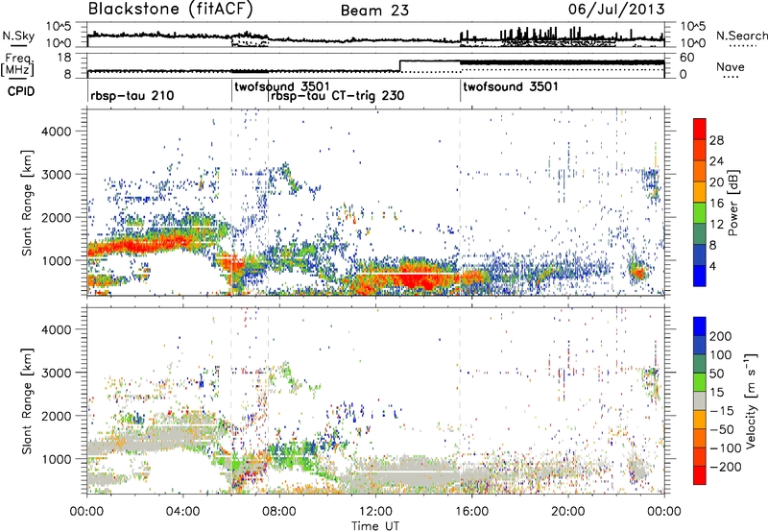Click the 'Velocity [m s⁻¹]' colorbar label
Viewport: 768px width, 532px height.
[x=751, y=400]
